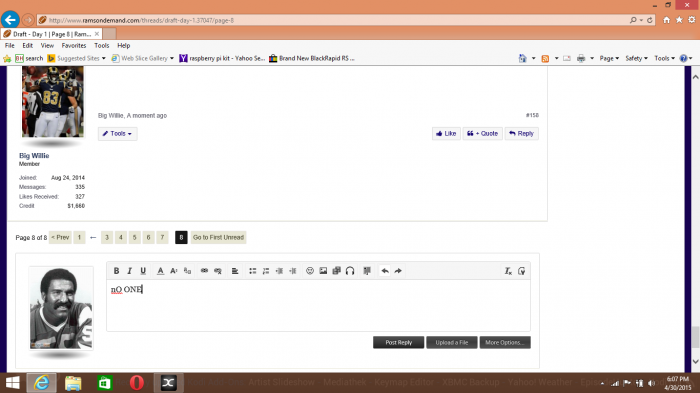Toggle underline formatting in the reply editor

(143, 271)
